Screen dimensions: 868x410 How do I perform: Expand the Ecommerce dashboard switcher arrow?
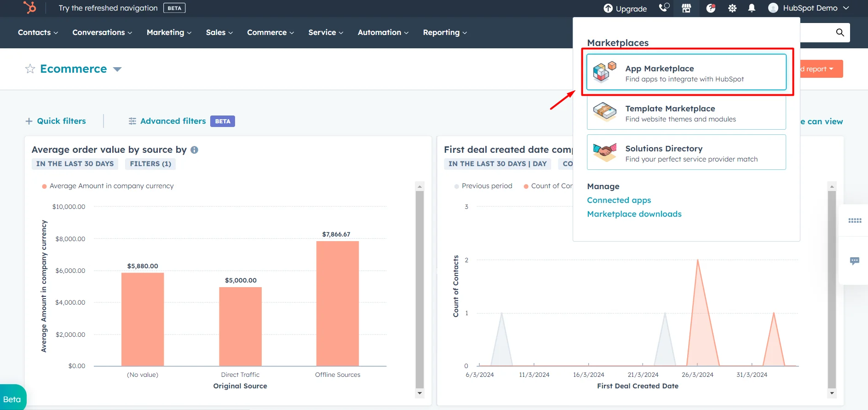coord(117,69)
